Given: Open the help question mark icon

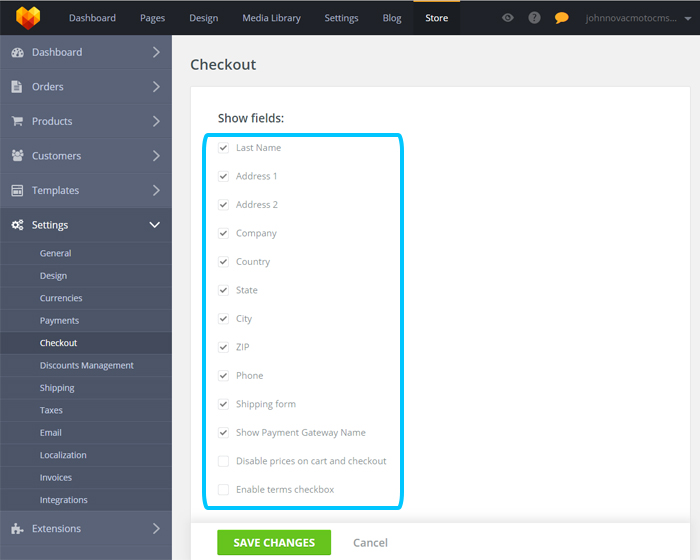Looking at the screenshot, I should pos(534,18).
